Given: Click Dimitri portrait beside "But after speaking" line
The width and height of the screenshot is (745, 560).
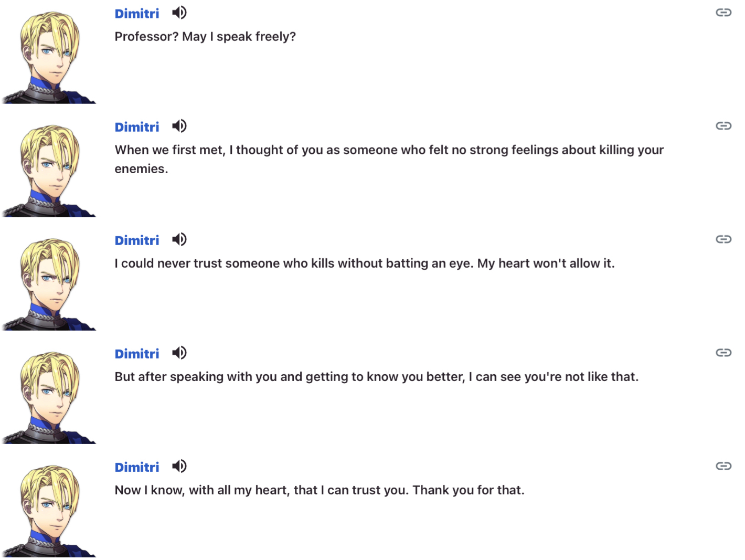Looking at the screenshot, I should tap(49, 397).
